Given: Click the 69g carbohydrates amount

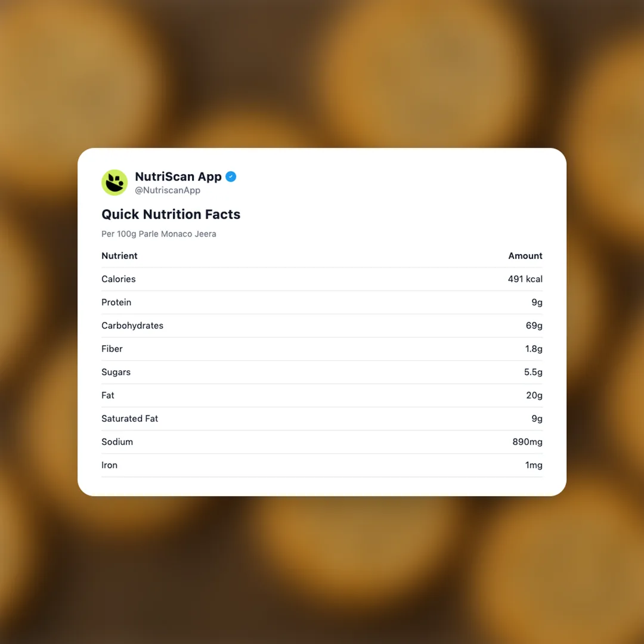Looking at the screenshot, I should pos(533,326).
